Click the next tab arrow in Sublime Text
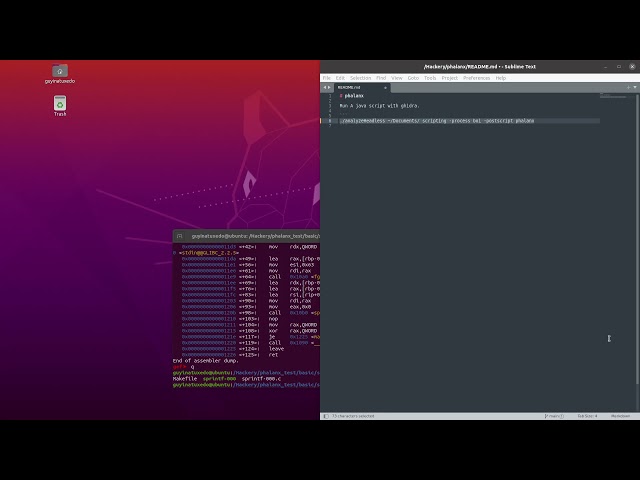 [329, 87]
